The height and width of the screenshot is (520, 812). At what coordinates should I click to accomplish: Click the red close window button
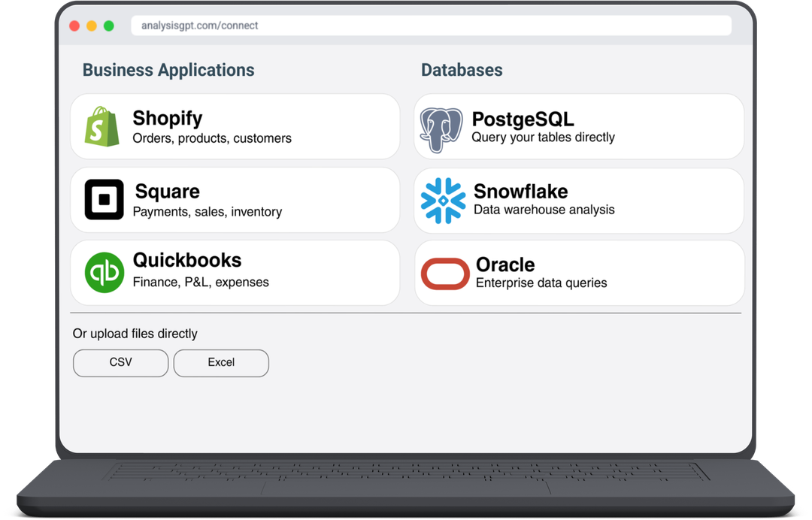74,26
